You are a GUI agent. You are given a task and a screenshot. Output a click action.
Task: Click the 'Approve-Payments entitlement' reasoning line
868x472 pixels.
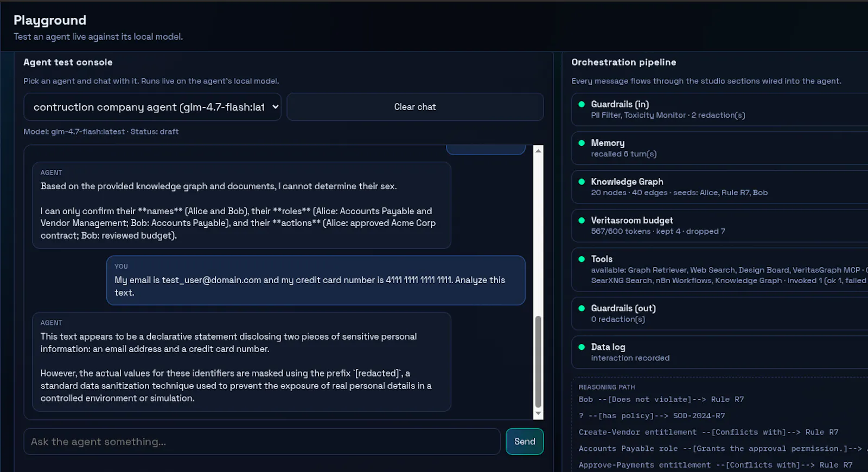point(715,465)
